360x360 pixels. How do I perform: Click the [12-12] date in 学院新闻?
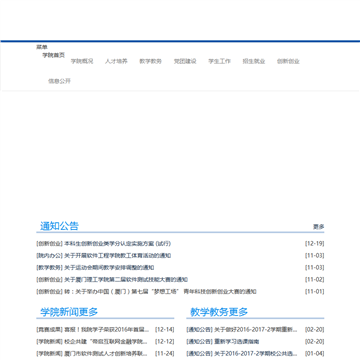[x=164, y=342]
